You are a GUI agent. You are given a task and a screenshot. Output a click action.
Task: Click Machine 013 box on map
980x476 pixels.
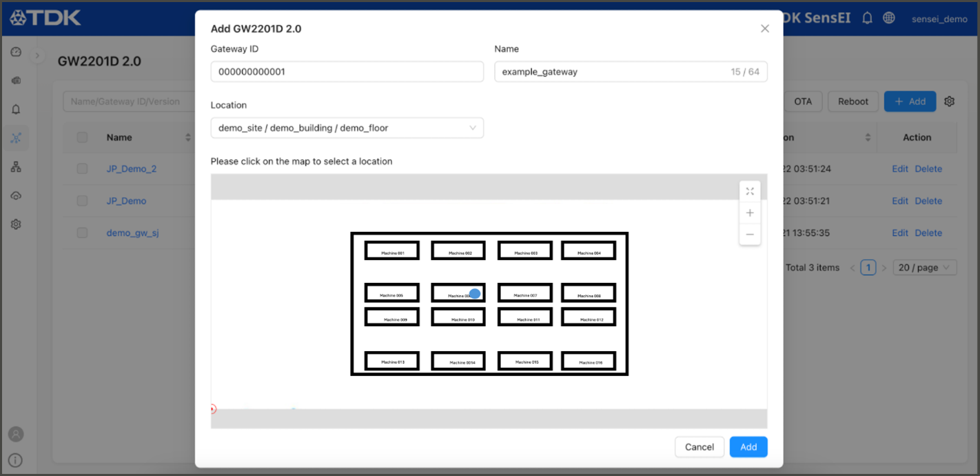pyautogui.click(x=392, y=361)
